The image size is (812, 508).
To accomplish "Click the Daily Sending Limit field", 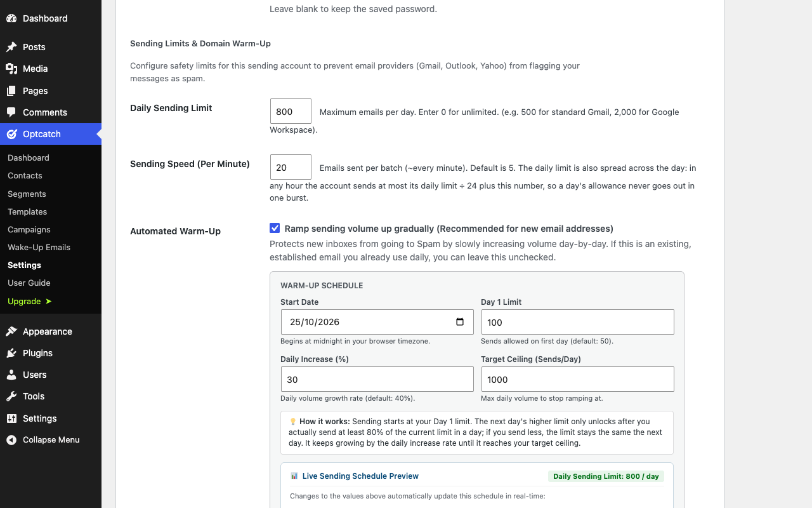I will tap(291, 111).
